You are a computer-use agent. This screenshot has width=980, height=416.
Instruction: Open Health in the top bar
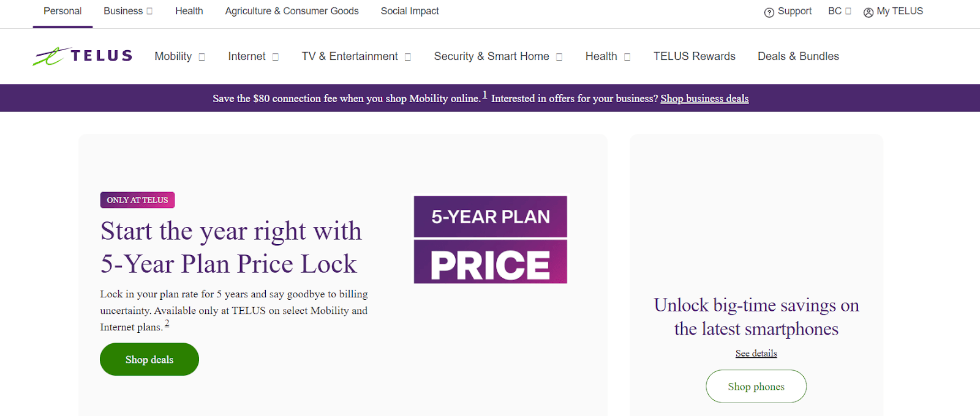coord(189,11)
